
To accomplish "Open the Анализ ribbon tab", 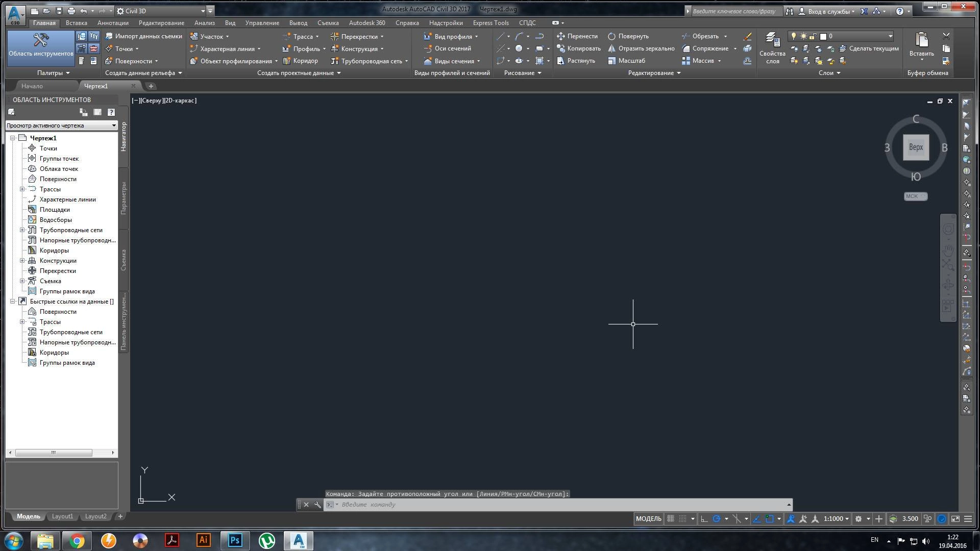I will (x=204, y=23).
